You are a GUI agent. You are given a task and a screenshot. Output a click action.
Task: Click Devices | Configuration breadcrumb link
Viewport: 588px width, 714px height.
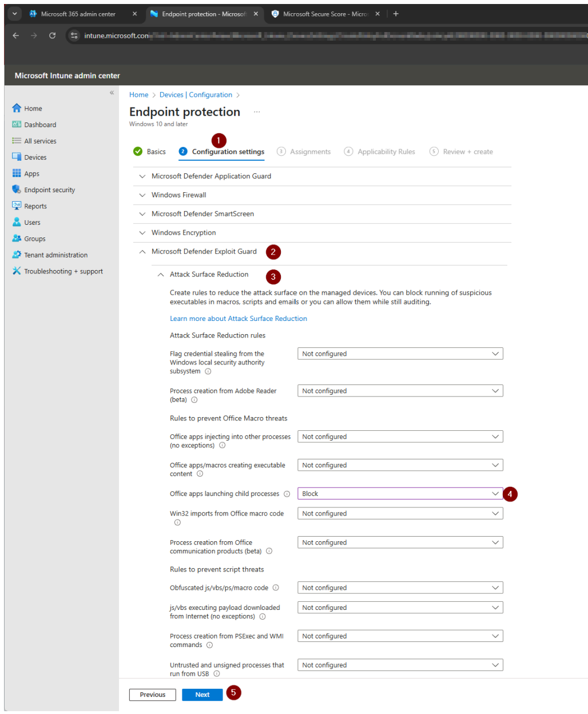click(x=196, y=95)
